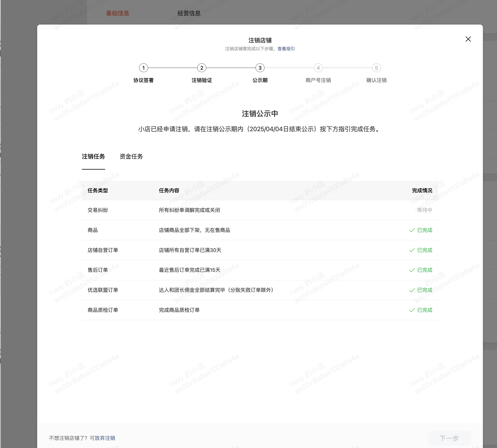Click 已完成 status in 商品质检订单 row
The image size is (497, 448).
click(425, 310)
